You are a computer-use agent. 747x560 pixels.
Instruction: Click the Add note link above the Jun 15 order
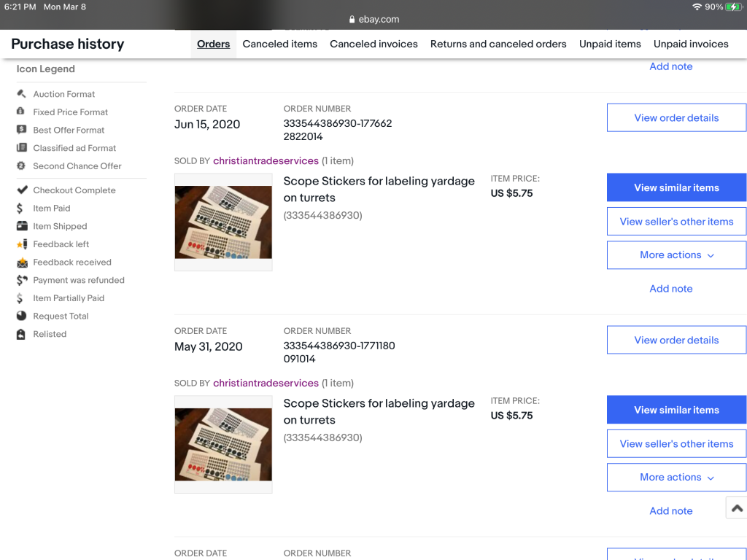pyautogui.click(x=671, y=66)
